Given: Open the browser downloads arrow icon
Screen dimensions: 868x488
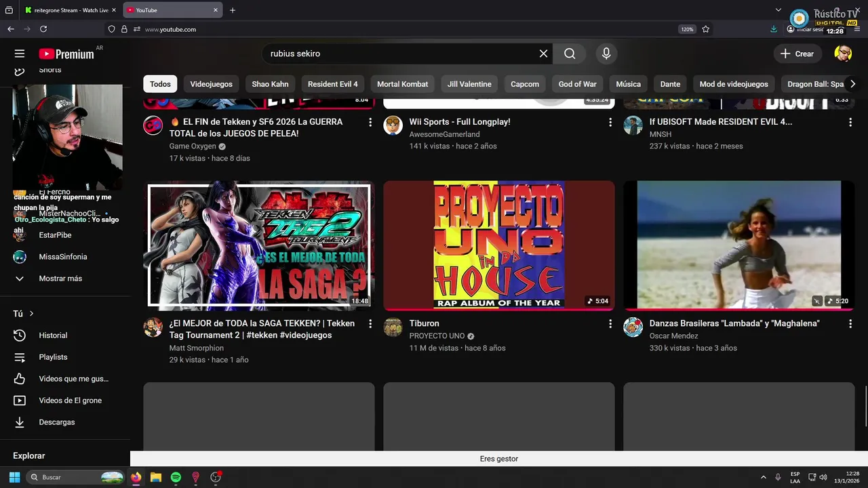Looking at the screenshot, I should pyautogui.click(x=774, y=29).
